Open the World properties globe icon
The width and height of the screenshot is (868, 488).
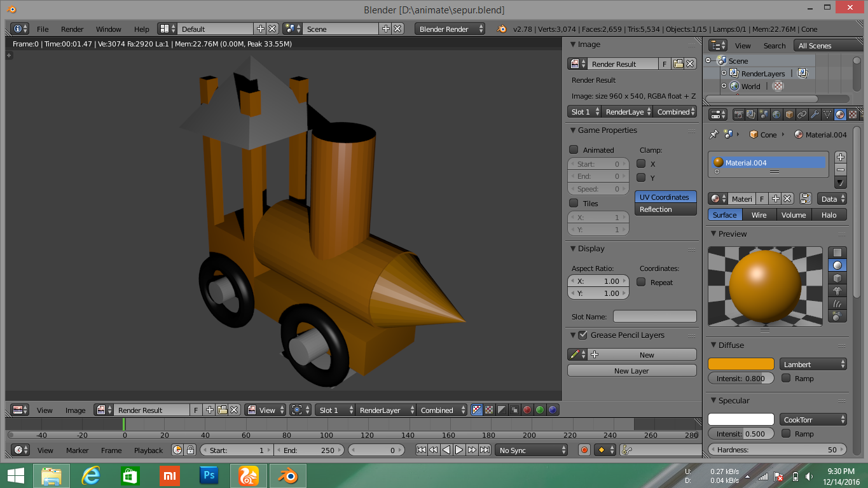coord(776,115)
